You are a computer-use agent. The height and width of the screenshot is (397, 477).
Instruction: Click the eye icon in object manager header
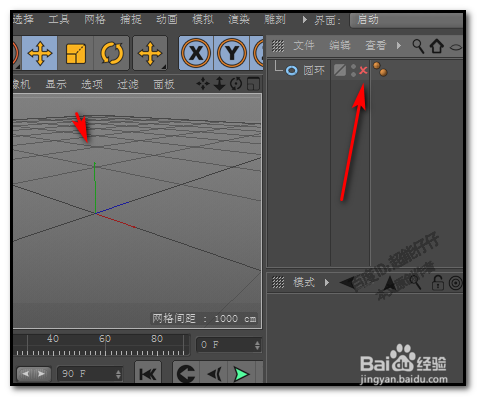[x=456, y=47]
